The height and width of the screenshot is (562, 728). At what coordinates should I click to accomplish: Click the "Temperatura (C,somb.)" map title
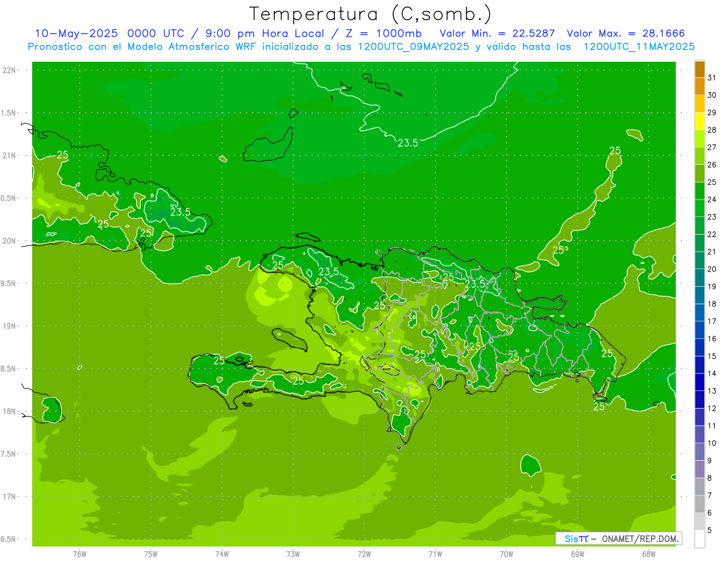[x=371, y=14]
